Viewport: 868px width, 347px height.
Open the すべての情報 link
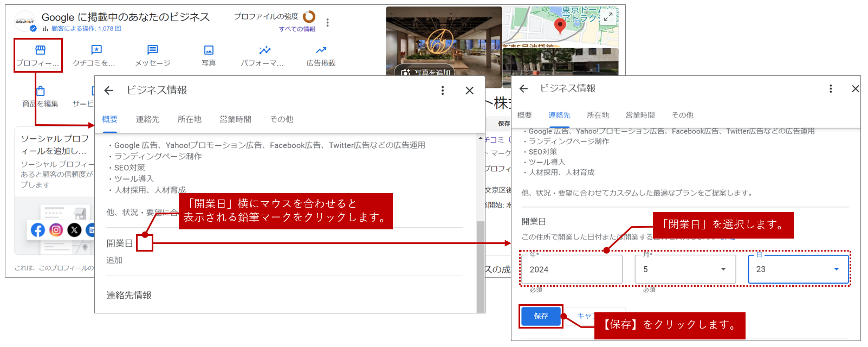pos(297,29)
